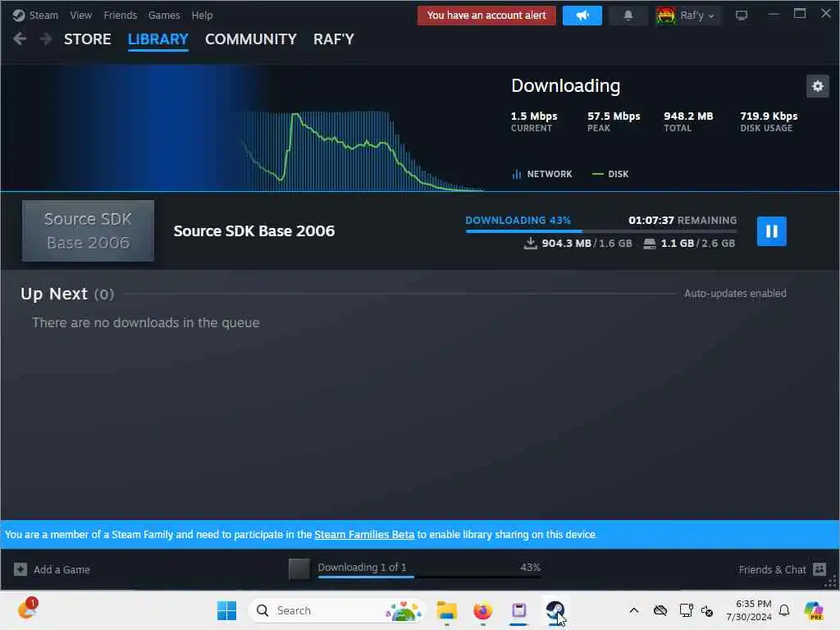Open Rafy account dropdown

pyautogui.click(x=697, y=16)
